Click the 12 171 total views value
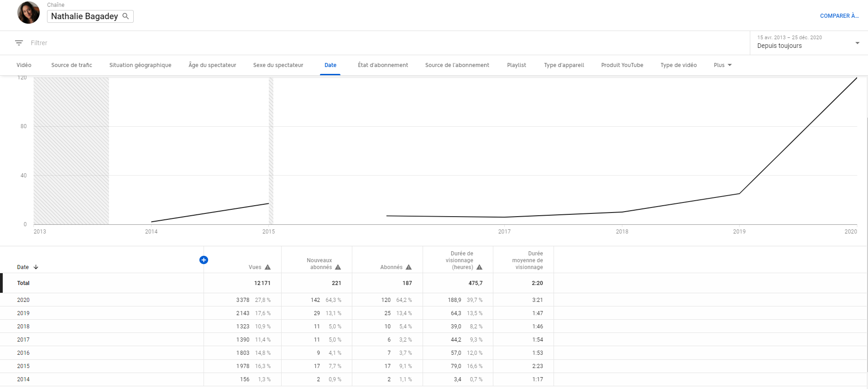868x389 pixels. 262,283
